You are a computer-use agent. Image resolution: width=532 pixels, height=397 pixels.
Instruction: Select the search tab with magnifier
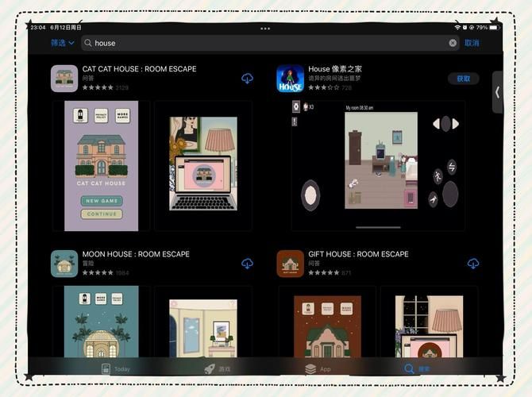(x=417, y=369)
